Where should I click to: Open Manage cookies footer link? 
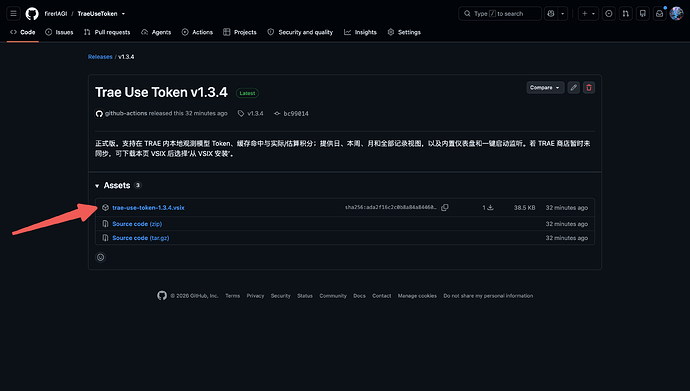click(x=417, y=296)
